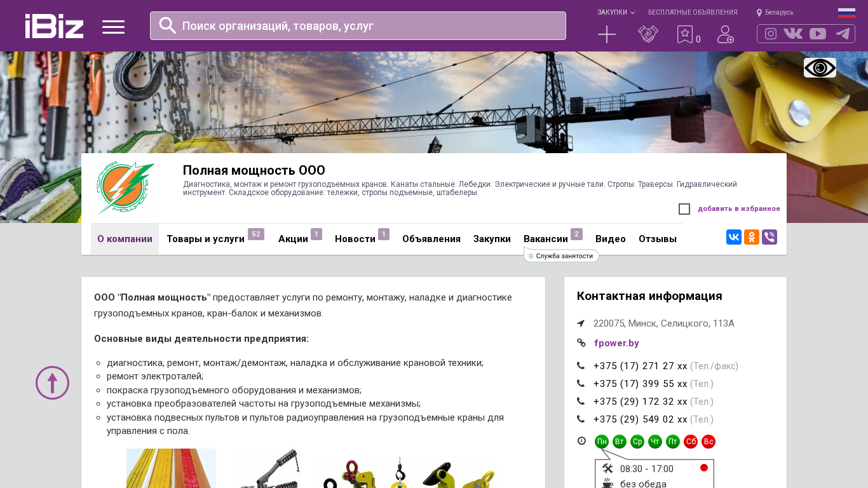The height and width of the screenshot is (488, 868).
Task: Click the tools work hours icon
Action: click(607, 468)
